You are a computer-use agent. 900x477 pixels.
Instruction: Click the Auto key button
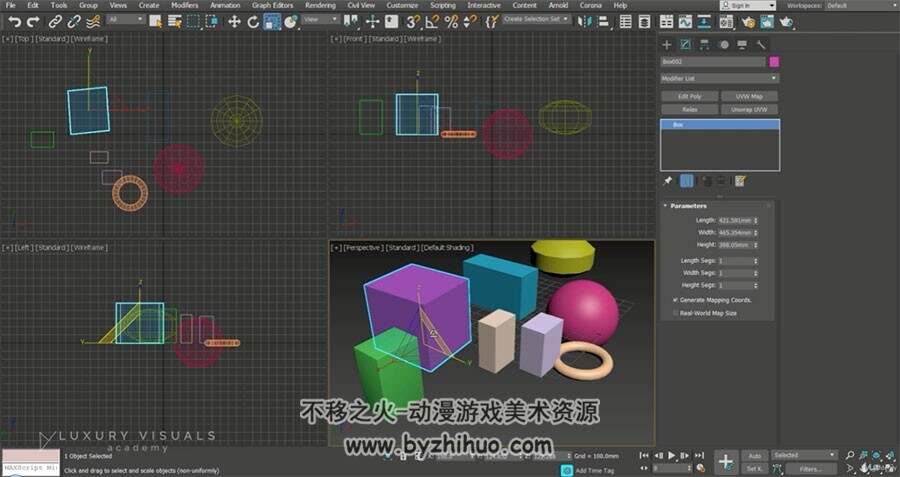pyautogui.click(x=754, y=456)
